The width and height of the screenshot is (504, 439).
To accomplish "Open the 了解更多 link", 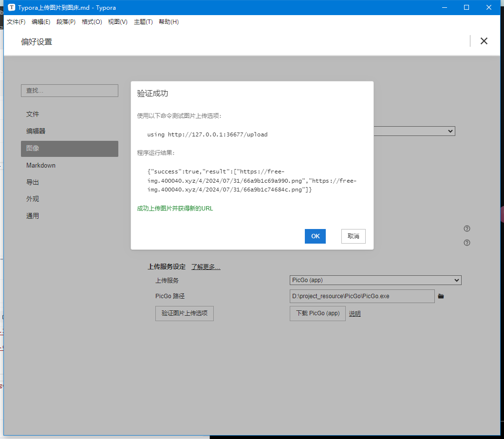I will tap(205, 267).
